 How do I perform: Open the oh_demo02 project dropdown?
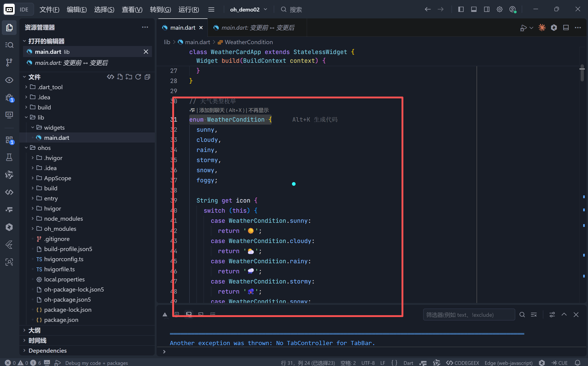tap(248, 9)
